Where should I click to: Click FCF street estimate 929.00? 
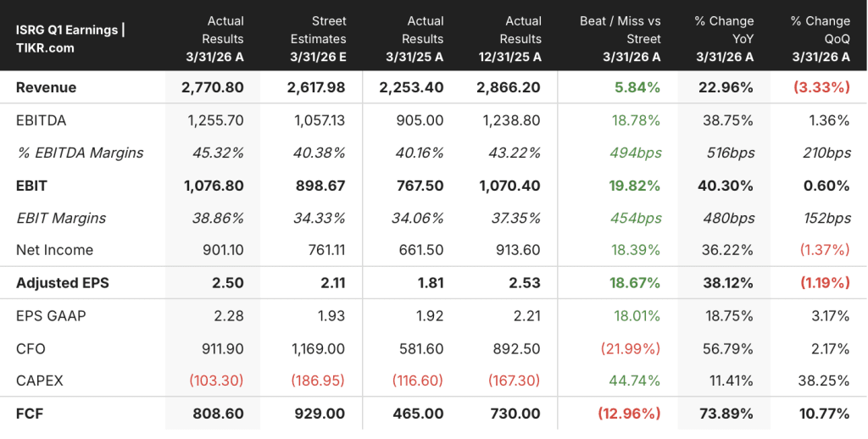pyautogui.click(x=320, y=414)
